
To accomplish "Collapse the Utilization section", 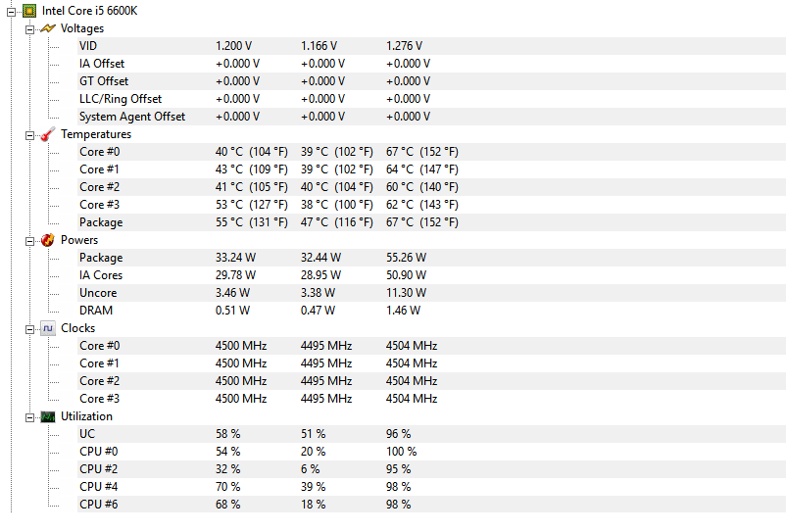I will pos(29,417).
